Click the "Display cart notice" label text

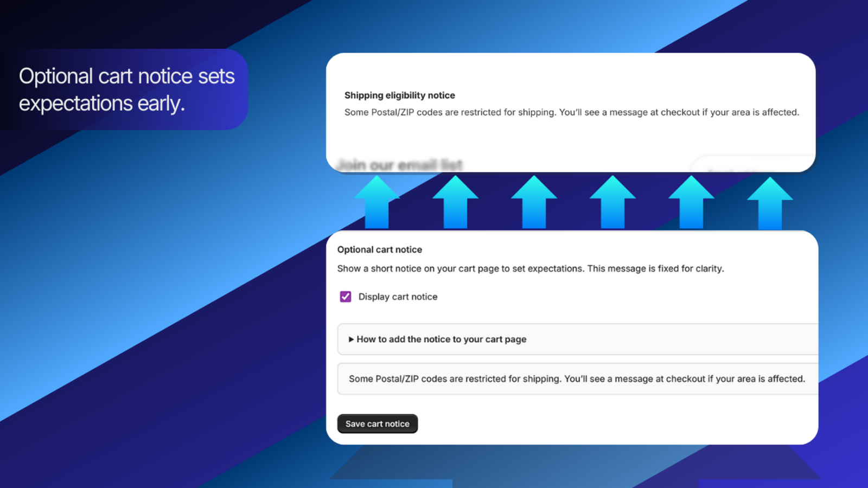point(398,297)
